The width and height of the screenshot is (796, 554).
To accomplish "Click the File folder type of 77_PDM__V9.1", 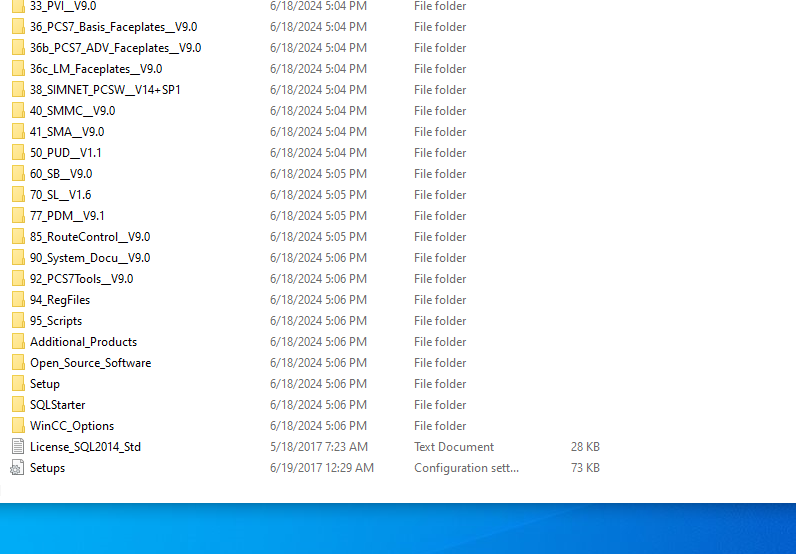I will (440, 215).
